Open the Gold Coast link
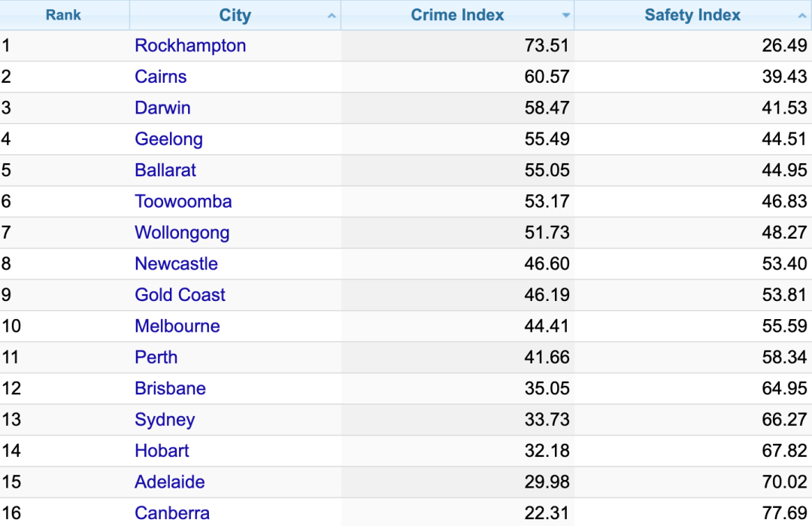Viewport: 812px width, 526px height. pos(180,295)
